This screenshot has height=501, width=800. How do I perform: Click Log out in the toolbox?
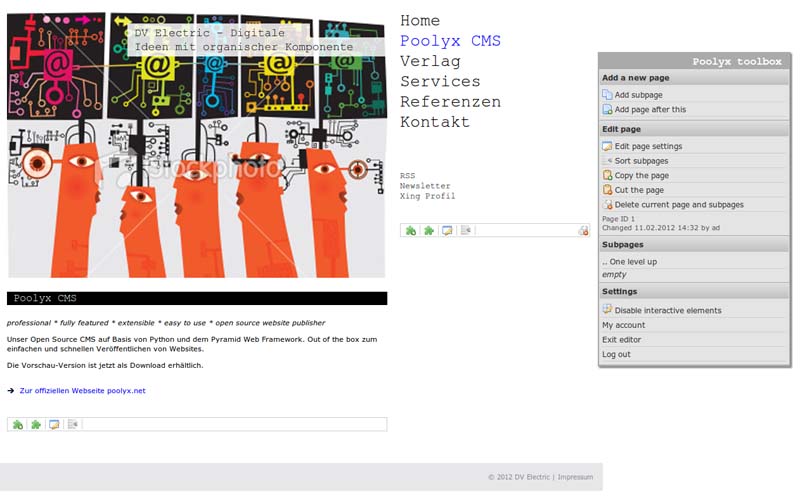[x=616, y=354]
